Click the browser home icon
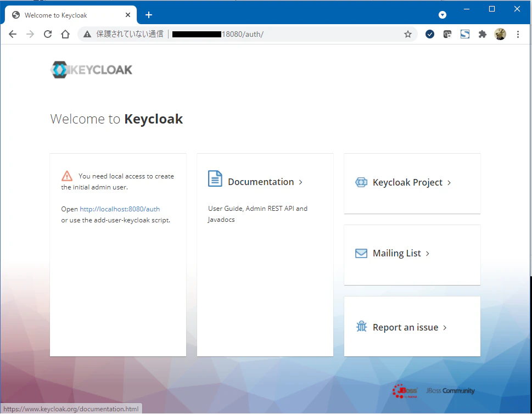Viewport: 532px width, 414px height. click(65, 34)
